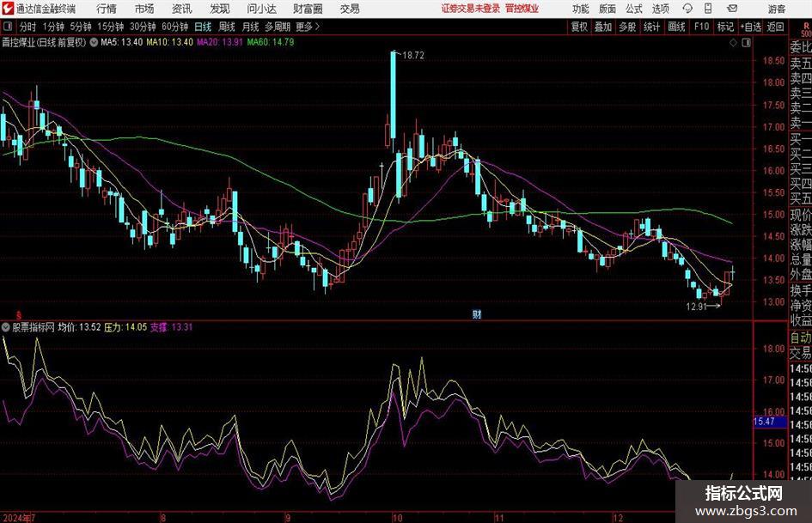Click the diamond icon above the chart

tap(733, 43)
